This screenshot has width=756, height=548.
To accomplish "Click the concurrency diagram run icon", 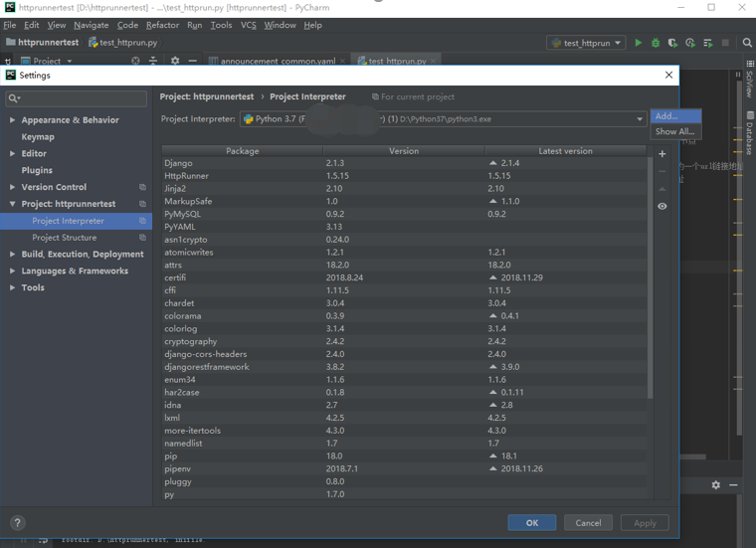I will tap(708, 43).
